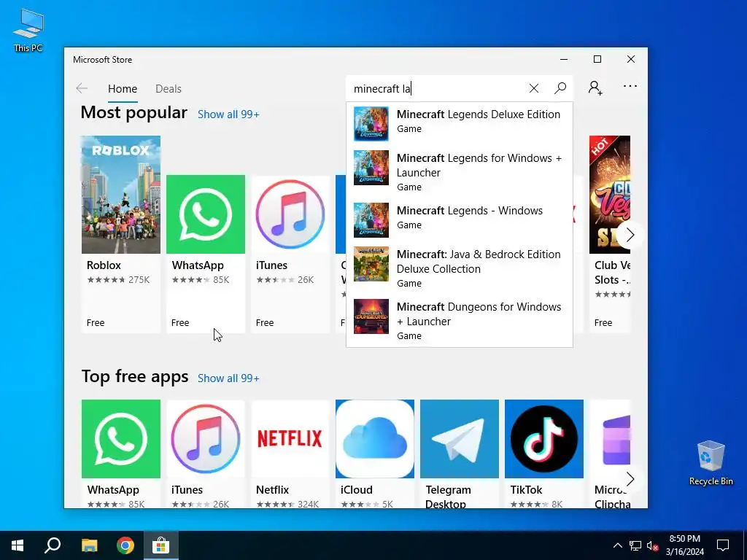The height and width of the screenshot is (560, 747).
Task: Open the iTunes icon in Most popular
Action: (x=290, y=214)
